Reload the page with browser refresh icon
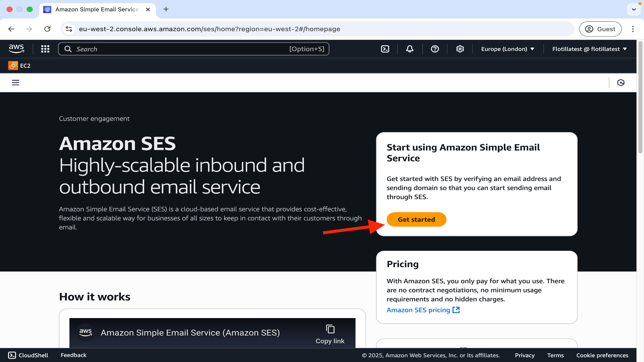Image resolution: width=644 pixels, height=362 pixels. [x=47, y=29]
